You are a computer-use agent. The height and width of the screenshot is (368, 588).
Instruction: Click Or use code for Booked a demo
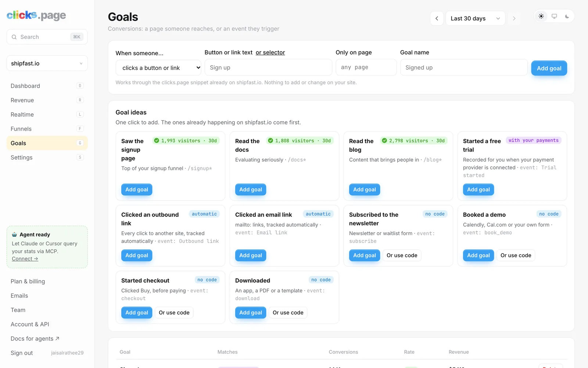point(516,255)
